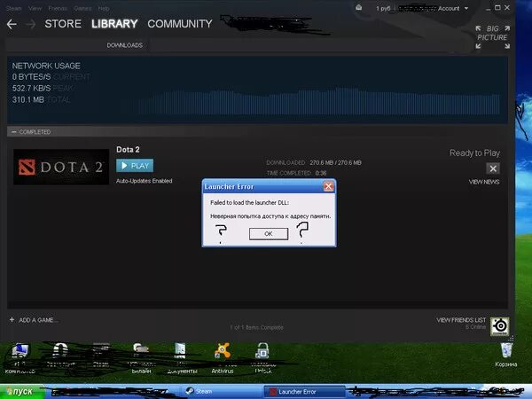Switch to Big Picture mode
The height and width of the screenshot is (399, 532).
492,37
